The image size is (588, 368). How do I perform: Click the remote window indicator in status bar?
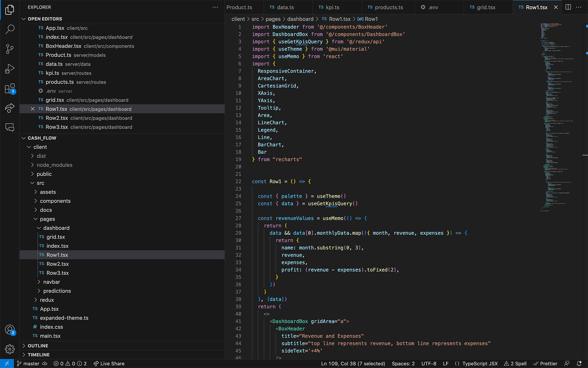[x=7, y=363]
